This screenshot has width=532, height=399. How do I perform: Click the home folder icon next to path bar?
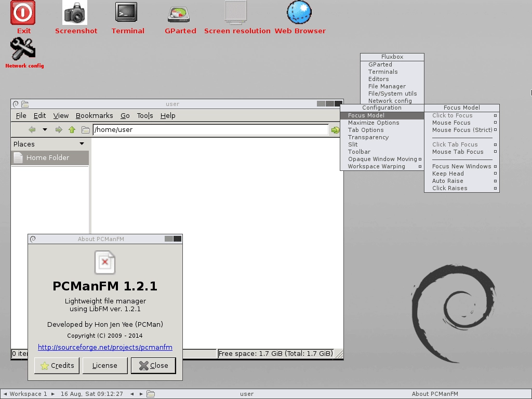pos(86,130)
